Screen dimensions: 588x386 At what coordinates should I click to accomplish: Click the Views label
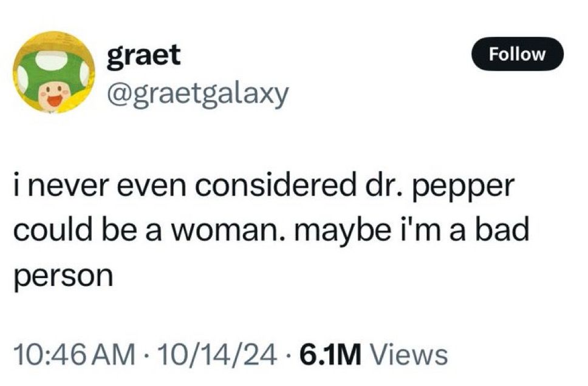click(x=409, y=354)
